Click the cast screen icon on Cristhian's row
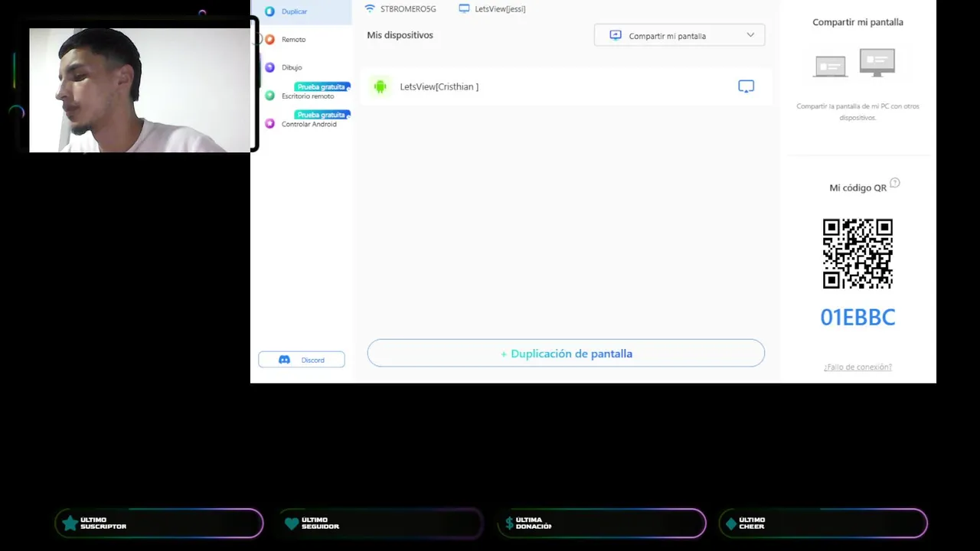Viewport: 980px width, 551px height. [x=746, y=86]
